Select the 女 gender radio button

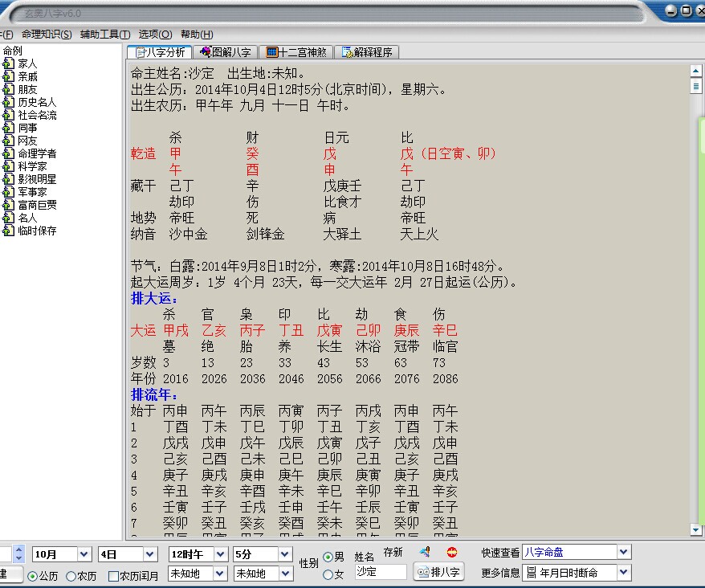coord(328,574)
